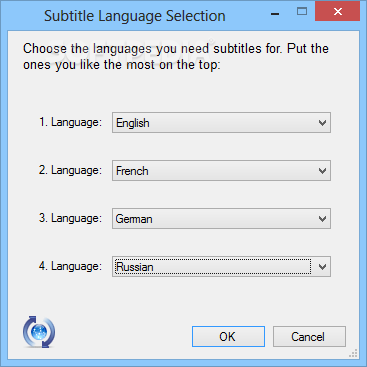The width and height of the screenshot is (367, 367).
Task: Click the Subtitle Language Selection title bar
Action: click(x=135, y=16)
